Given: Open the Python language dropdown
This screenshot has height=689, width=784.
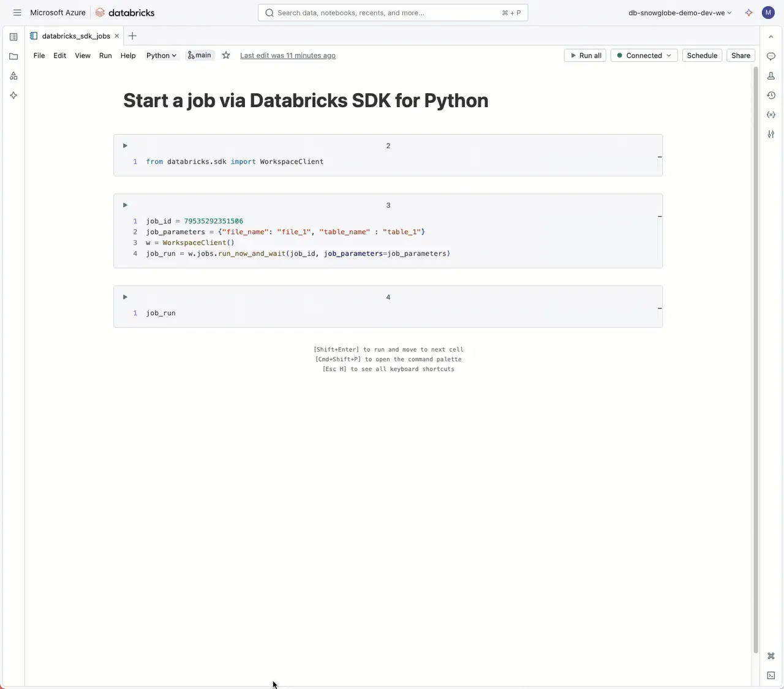Looking at the screenshot, I should (161, 55).
